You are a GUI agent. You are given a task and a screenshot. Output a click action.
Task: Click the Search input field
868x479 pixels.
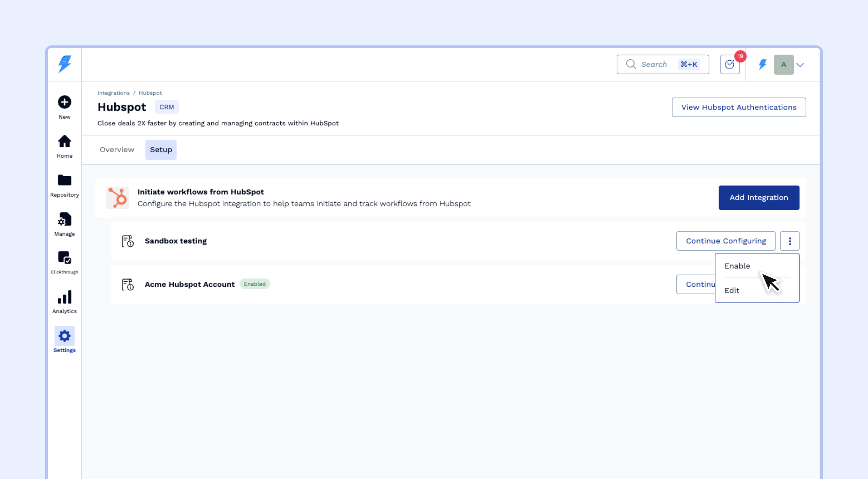(x=654, y=64)
